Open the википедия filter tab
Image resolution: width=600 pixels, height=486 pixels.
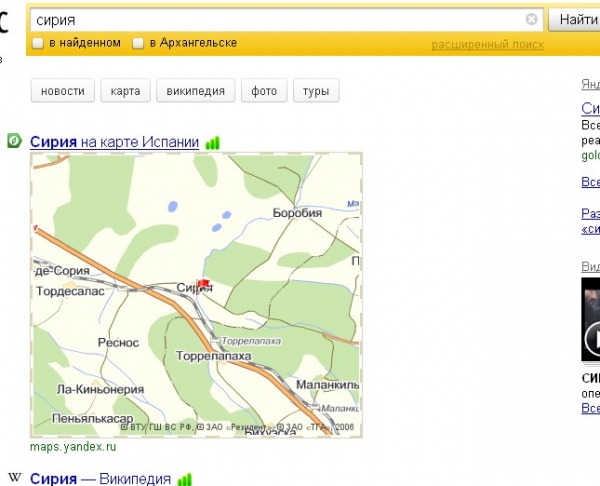coord(196,91)
